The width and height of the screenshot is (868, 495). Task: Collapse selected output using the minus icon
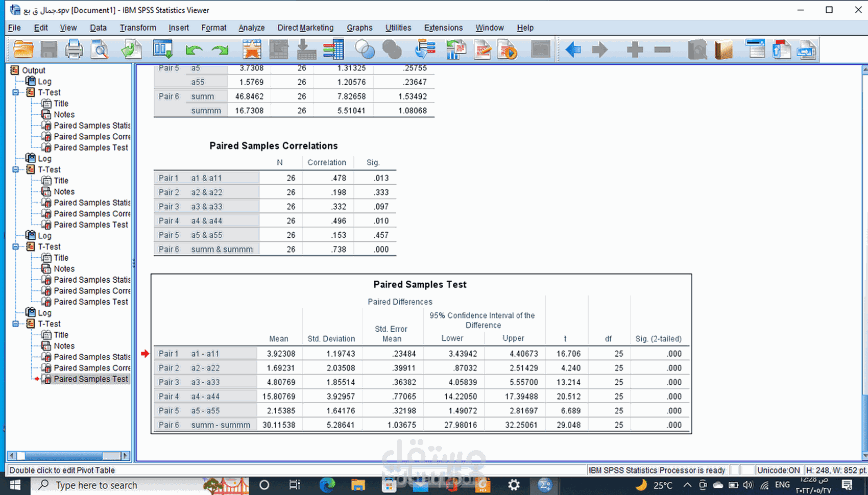(x=662, y=49)
